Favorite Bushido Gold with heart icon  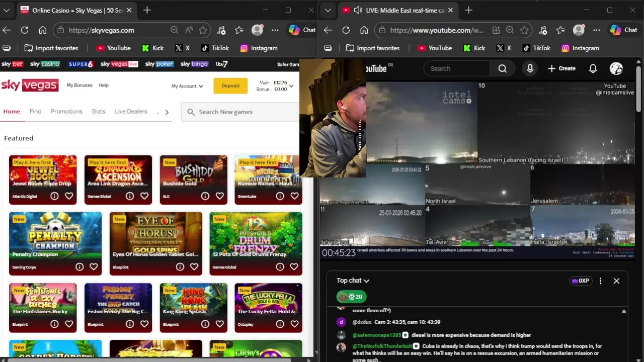(219, 196)
